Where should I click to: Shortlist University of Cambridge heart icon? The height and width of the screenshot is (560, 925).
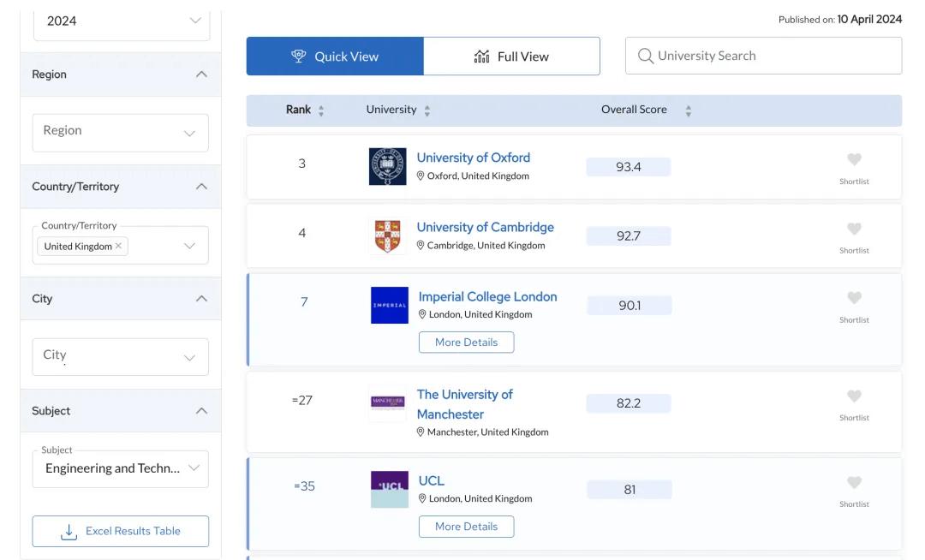(854, 228)
